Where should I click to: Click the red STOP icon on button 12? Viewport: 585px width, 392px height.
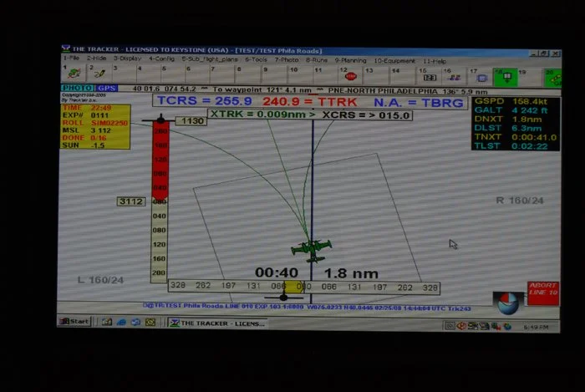(351, 76)
